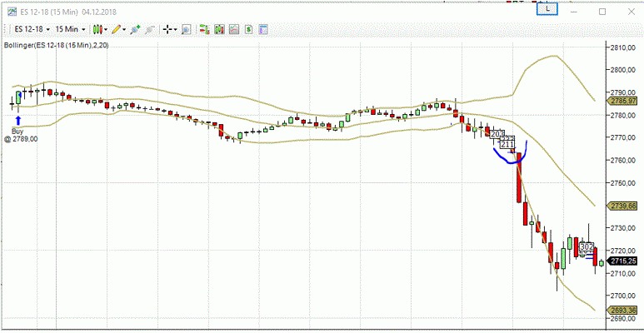644x333 pixels.
Task: Click the 2700,00 price axis label
Action: (x=625, y=296)
